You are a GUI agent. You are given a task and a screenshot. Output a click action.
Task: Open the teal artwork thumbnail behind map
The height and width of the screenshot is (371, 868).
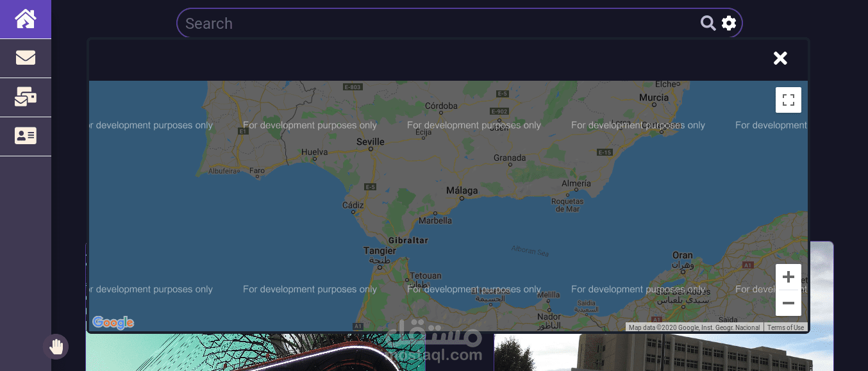point(256,352)
